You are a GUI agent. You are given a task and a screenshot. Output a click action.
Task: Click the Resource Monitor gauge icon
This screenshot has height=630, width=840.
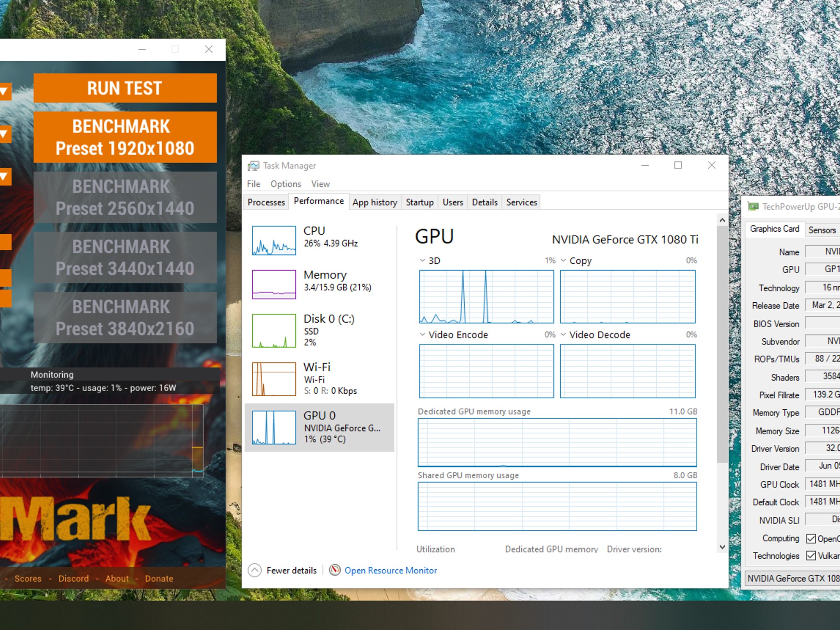coord(335,570)
